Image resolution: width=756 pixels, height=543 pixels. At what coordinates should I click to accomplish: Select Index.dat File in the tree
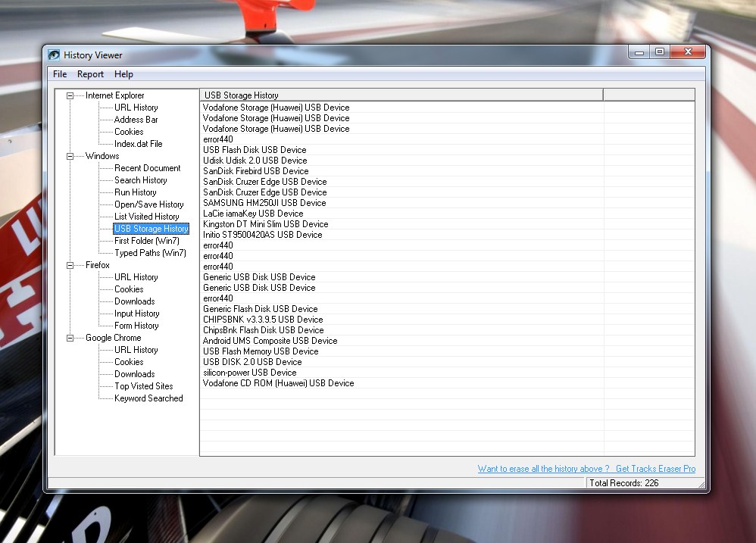[139, 144]
